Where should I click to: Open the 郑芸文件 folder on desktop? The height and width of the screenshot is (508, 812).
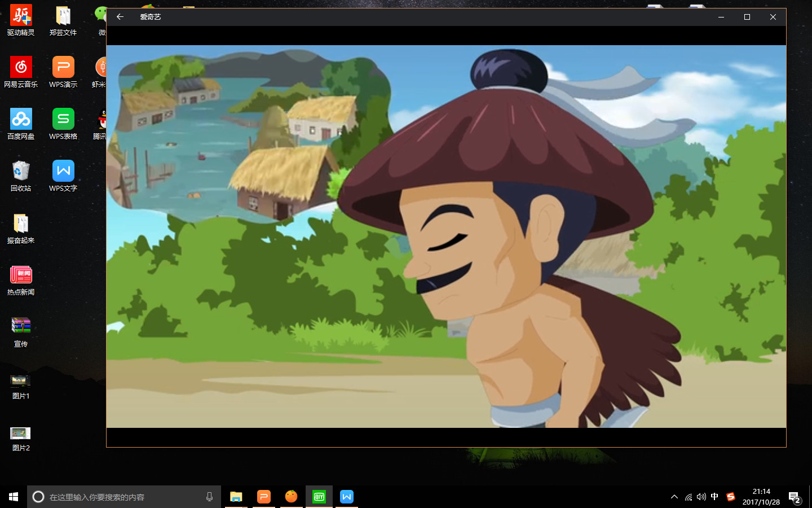point(63,21)
